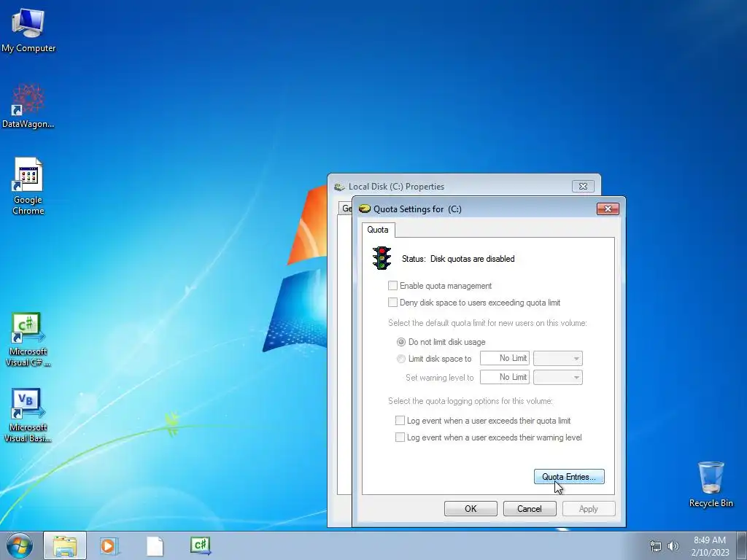
Task: Open the volume speaker tray icon
Action: (x=673, y=546)
